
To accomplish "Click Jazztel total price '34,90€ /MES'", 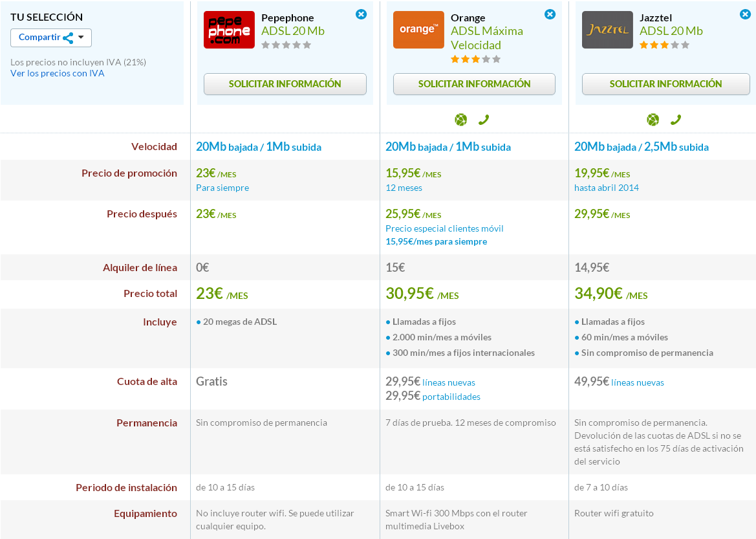I will click(611, 294).
